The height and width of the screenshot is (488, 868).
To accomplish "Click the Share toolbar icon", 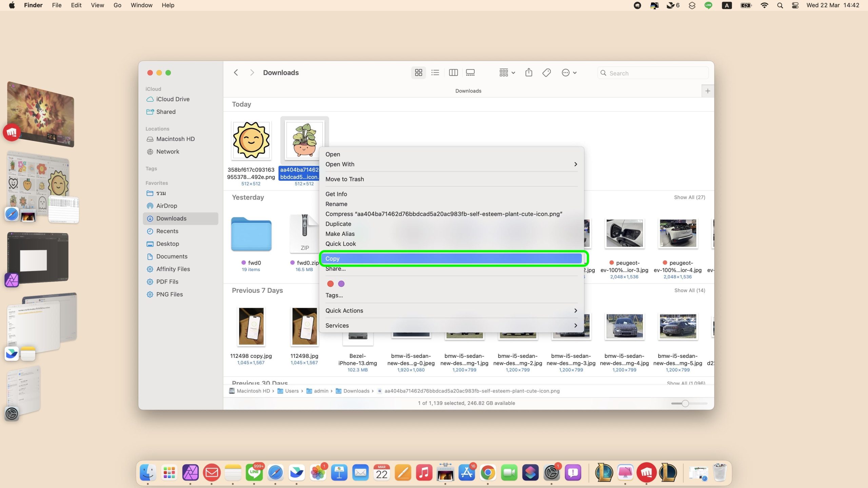I will pyautogui.click(x=529, y=73).
